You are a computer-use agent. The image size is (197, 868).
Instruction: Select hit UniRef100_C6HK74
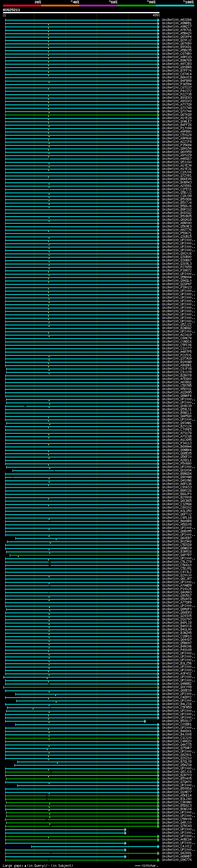[x=177, y=338]
